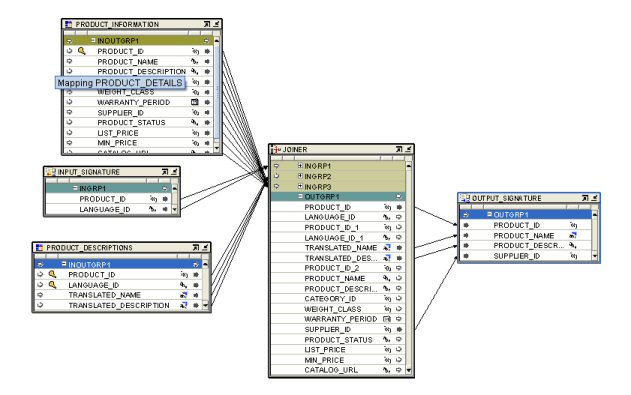Collapse the OUTGRP1 group in JOINER

(300, 196)
